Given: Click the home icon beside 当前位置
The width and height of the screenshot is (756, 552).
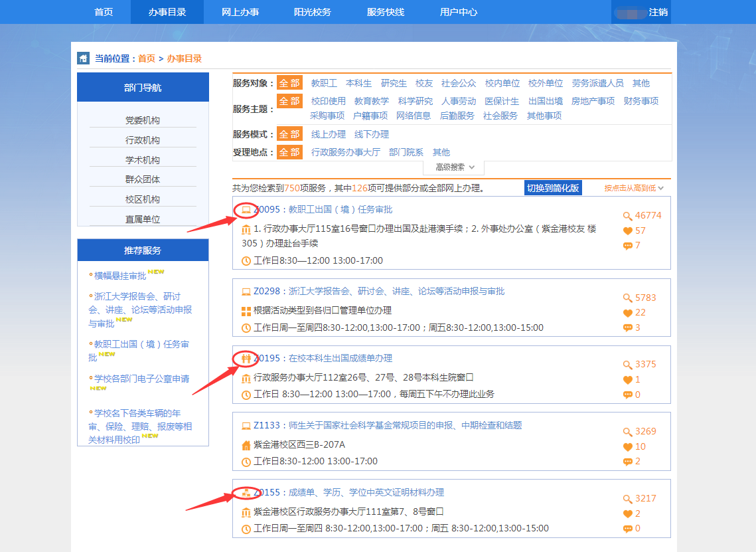Looking at the screenshot, I should point(83,58).
